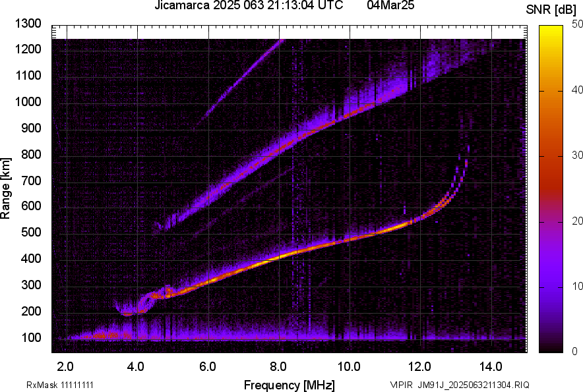Viewport: 583px width, 392px height.
Task: Click frequency axis tick '10.0'
Action: click(x=349, y=367)
